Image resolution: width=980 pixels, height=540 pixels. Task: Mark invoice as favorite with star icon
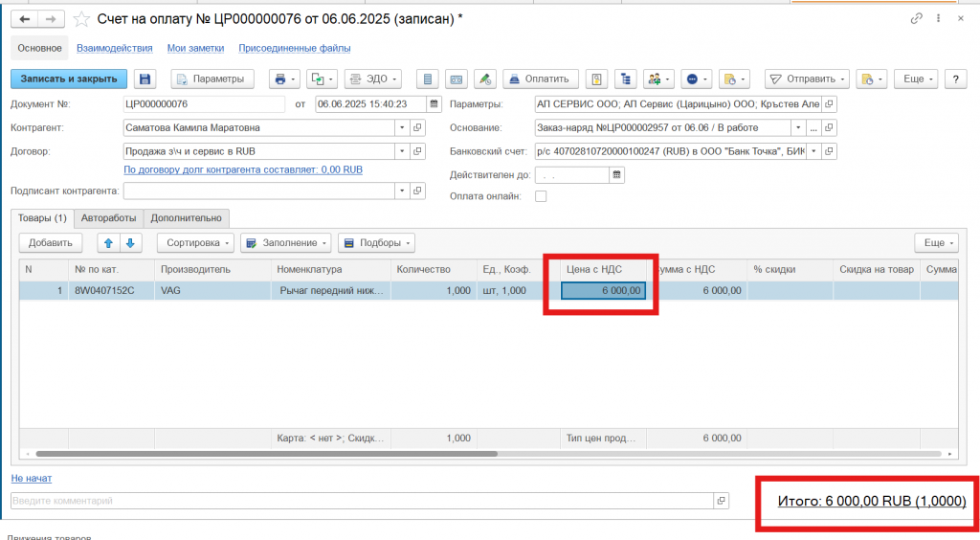coord(82,19)
